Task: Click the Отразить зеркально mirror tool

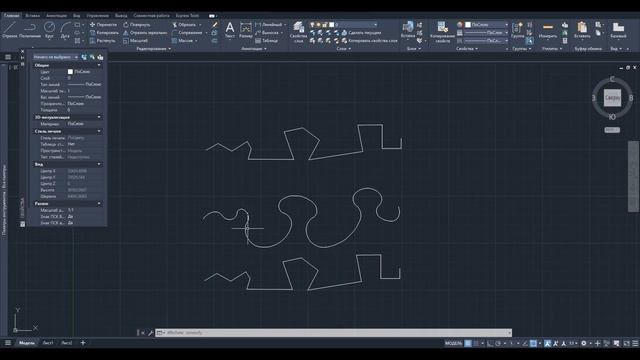Action: 144,33
